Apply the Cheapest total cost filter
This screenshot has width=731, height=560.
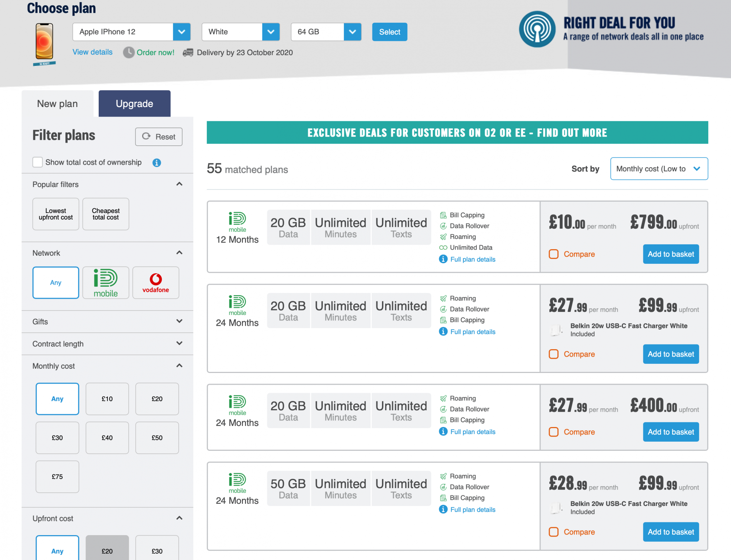tap(106, 214)
